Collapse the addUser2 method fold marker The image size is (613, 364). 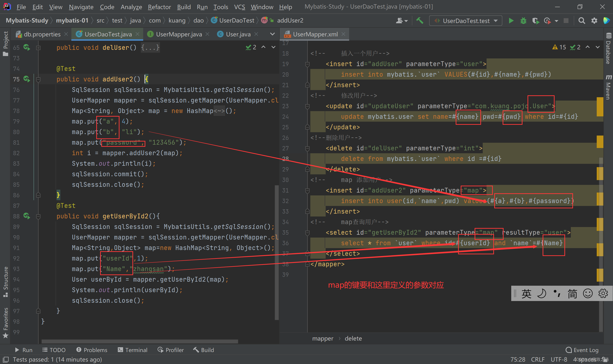coord(38,79)
